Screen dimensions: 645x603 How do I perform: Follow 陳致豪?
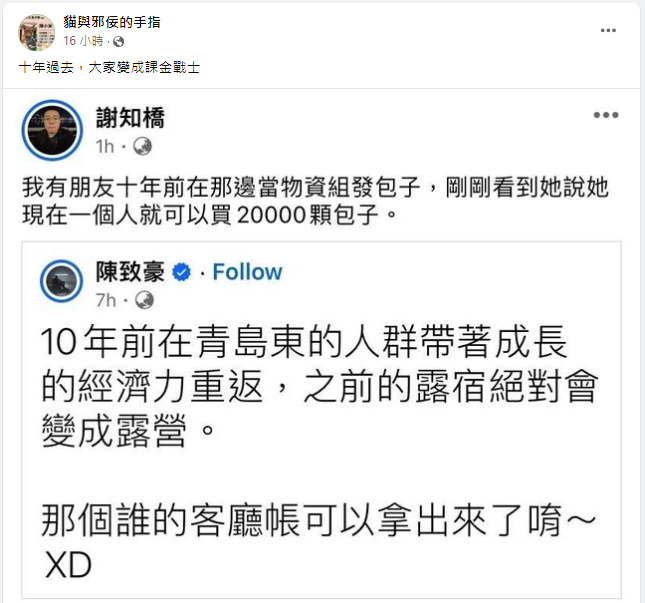pyautogui.click(x=247, y=272)
